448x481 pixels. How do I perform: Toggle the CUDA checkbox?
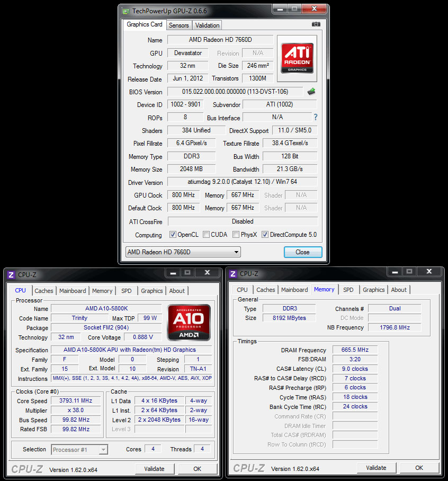(x=206, y=235)
